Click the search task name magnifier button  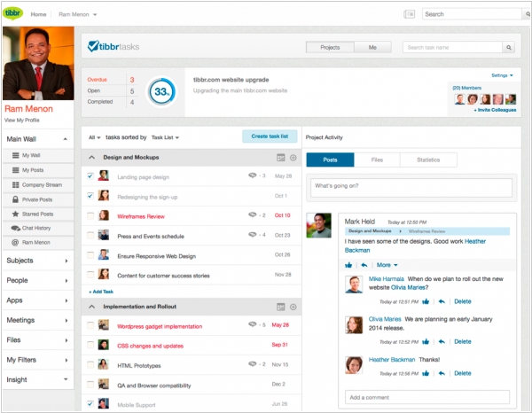tap(509, 48)
